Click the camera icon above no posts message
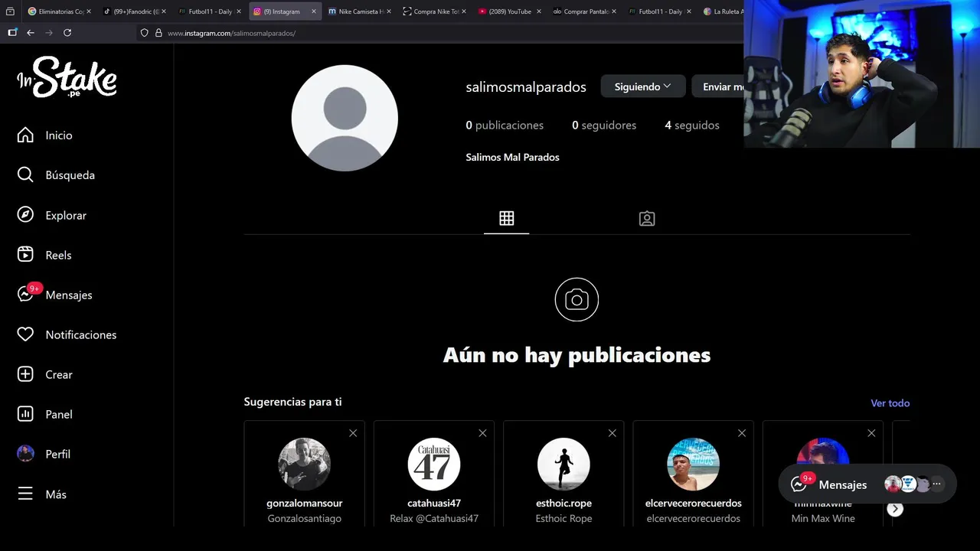Image resolution: width=980 pixels, height=551 pixels. click(x=577, y=299)
